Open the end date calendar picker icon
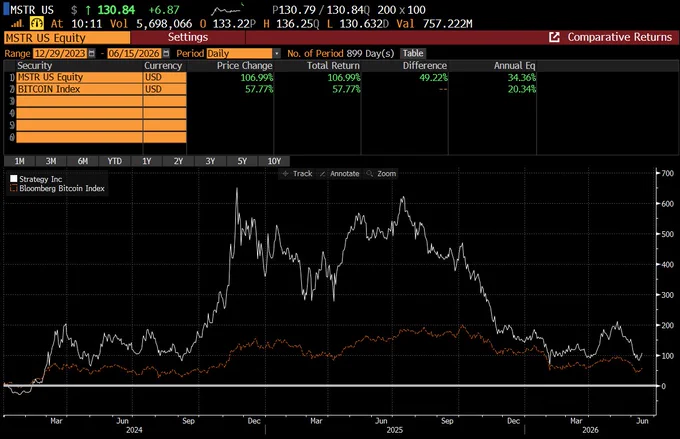 [166, 53]
